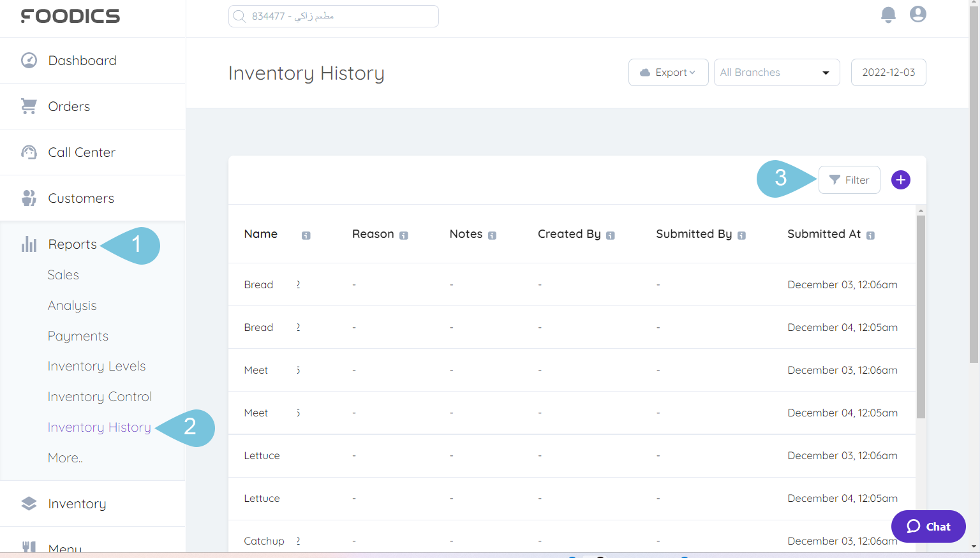This screenshot has width=980, height=558.
Task: Select the Customers people icon
Action: click(29, 198)
